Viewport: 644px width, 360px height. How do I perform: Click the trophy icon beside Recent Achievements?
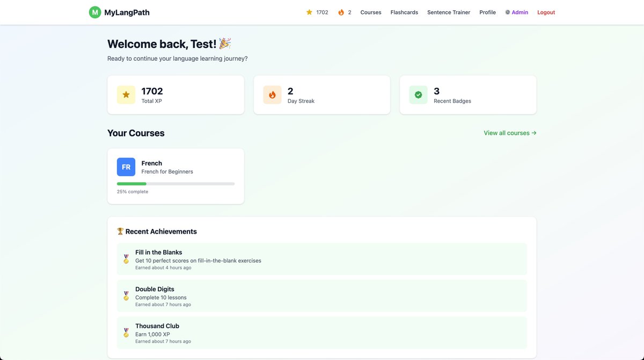pyautogui.click(x=120, y=232)
